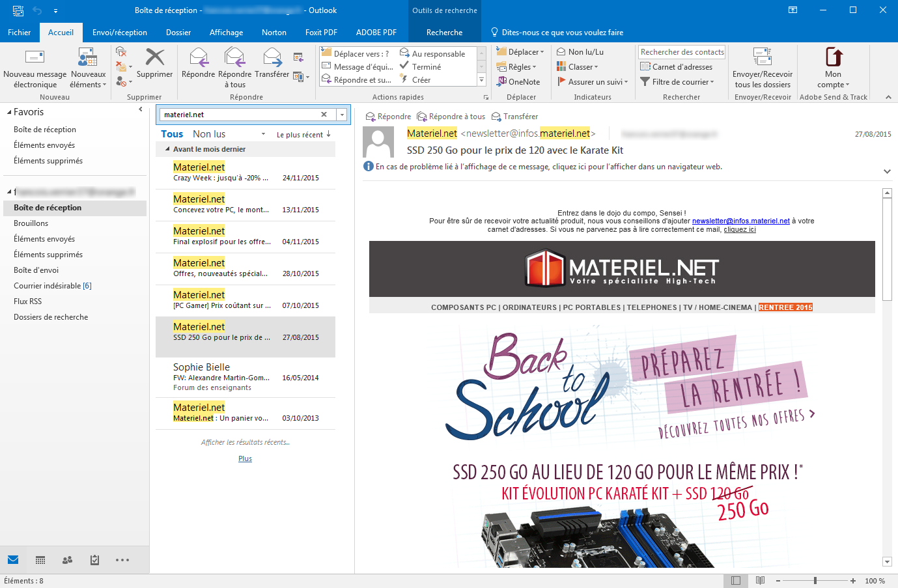This screenshot has width=898, height=588.
Task: Click Afficher les résultats récents
Action: (x=246, y=442)
